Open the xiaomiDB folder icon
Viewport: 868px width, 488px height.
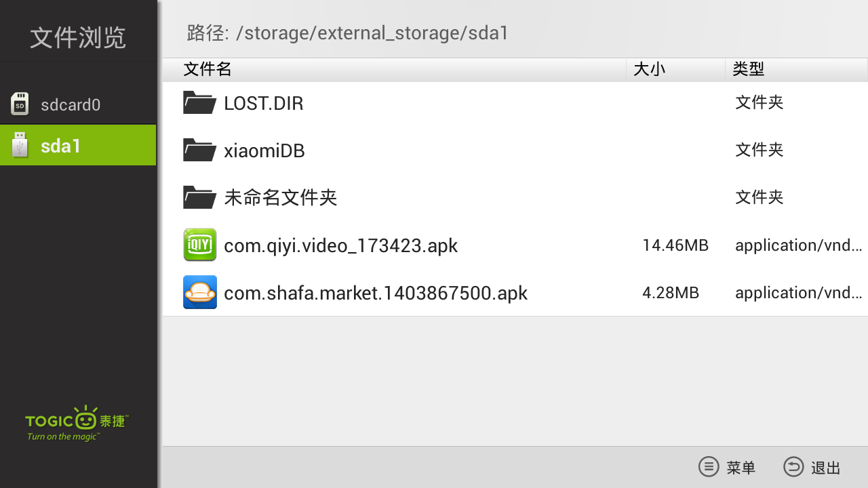199,150
